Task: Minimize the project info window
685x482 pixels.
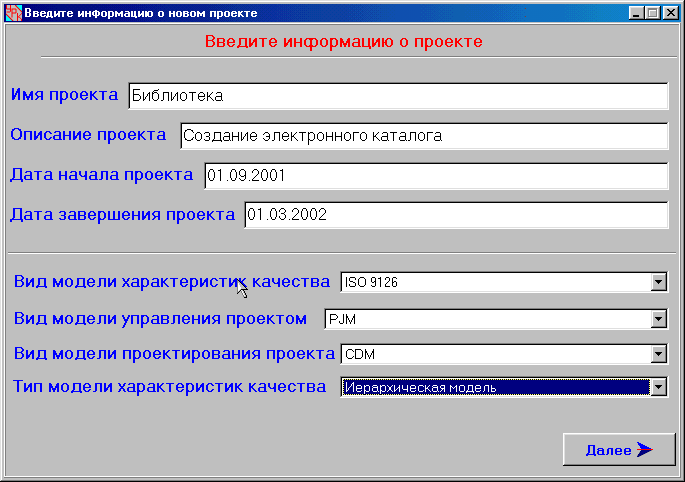Action: 637,13
